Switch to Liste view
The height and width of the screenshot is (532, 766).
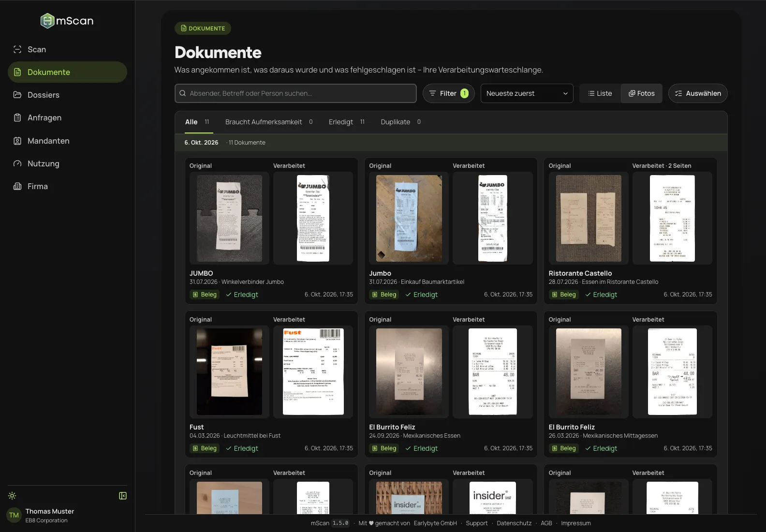(600, 93)
